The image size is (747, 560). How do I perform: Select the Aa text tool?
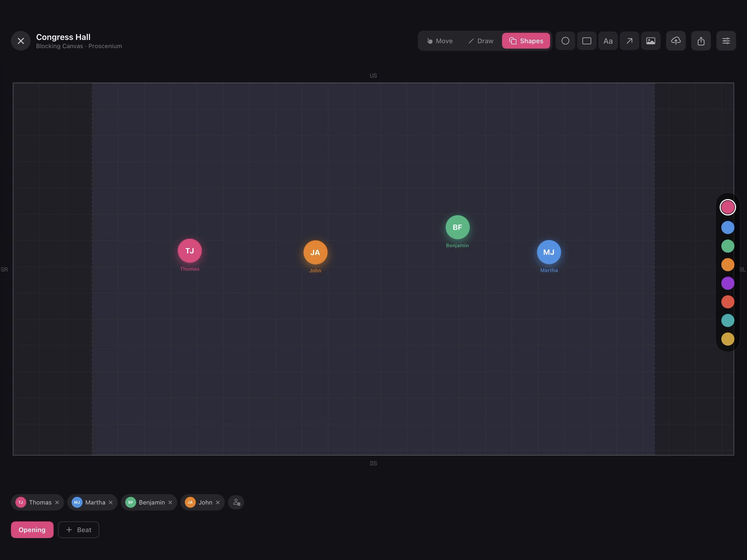click(608, 41)
